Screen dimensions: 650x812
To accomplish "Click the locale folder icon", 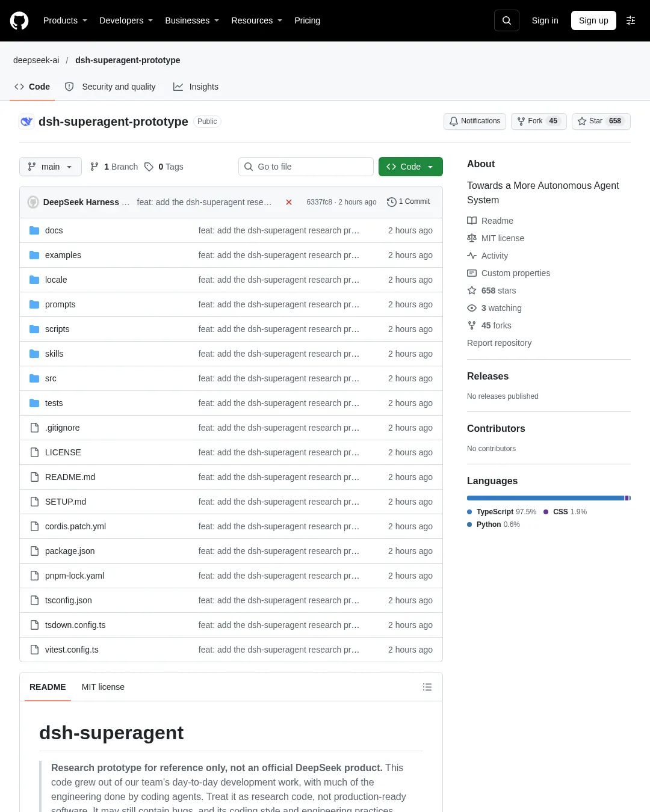I will [x=34, y=280].
